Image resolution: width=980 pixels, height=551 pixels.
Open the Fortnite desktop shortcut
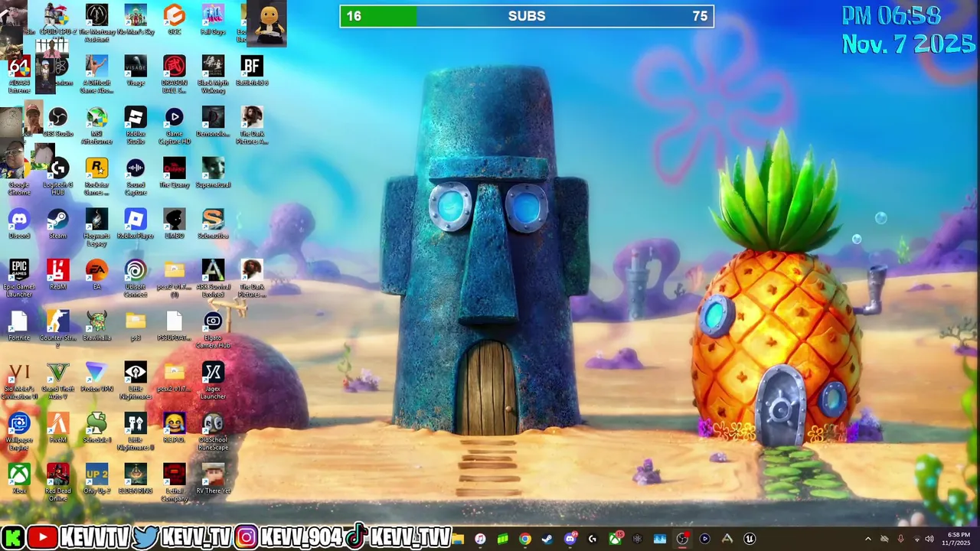point(19,326)
